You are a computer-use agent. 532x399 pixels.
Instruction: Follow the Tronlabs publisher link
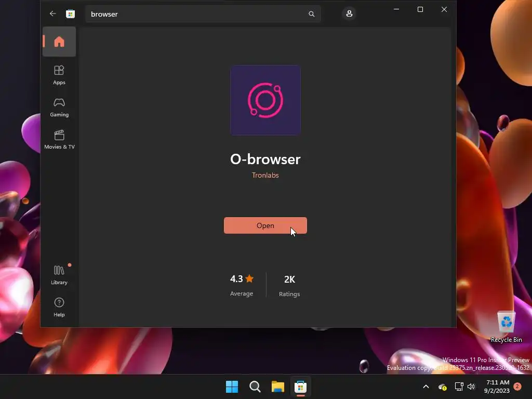point(265,175)
